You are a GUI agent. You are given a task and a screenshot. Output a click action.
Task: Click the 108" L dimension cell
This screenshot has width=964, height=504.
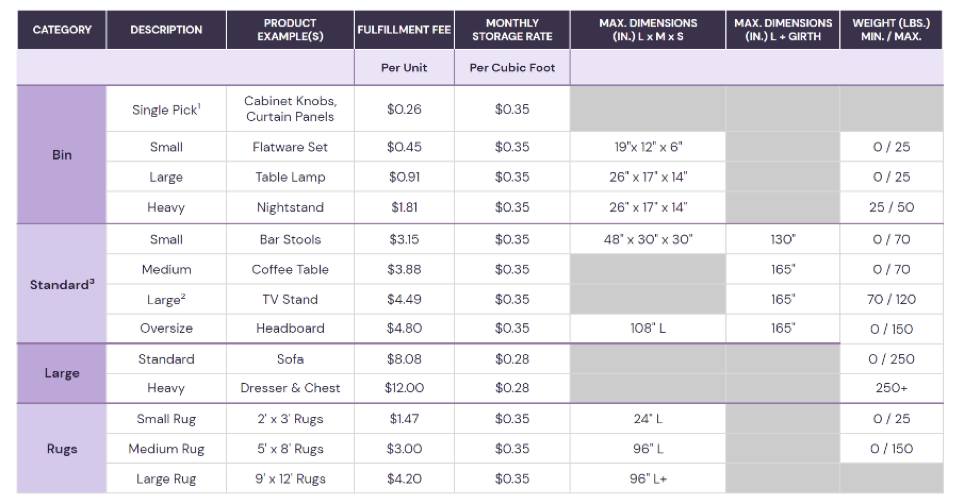point(648,328)
